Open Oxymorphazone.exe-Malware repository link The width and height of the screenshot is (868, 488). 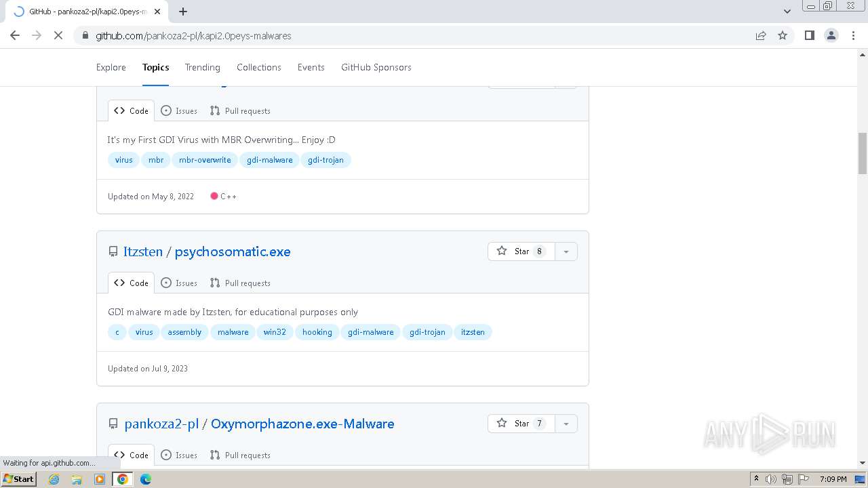(x=302, y=424)
